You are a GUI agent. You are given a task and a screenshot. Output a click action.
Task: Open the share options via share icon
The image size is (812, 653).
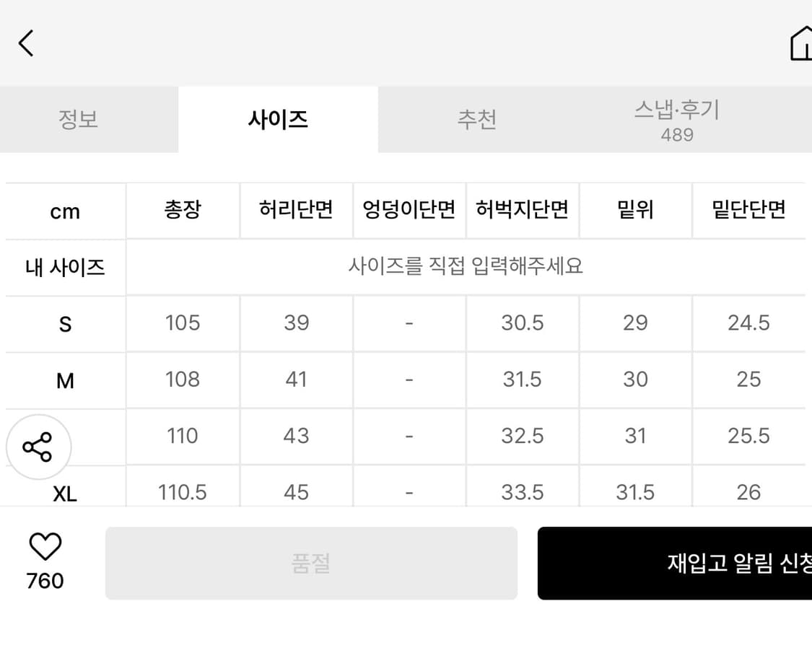click(39, 447)
